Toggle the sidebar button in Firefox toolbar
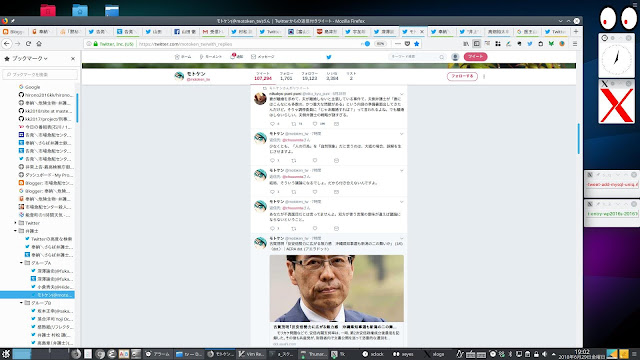Image resolution: width=640 pixels, height=360 pixels. (x=476, y=44)
